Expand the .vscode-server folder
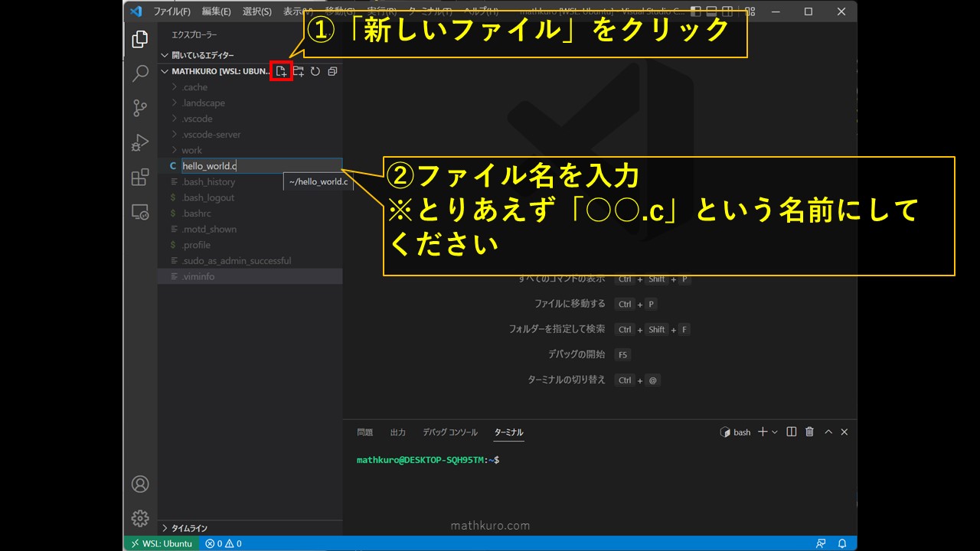 [250, 135]
